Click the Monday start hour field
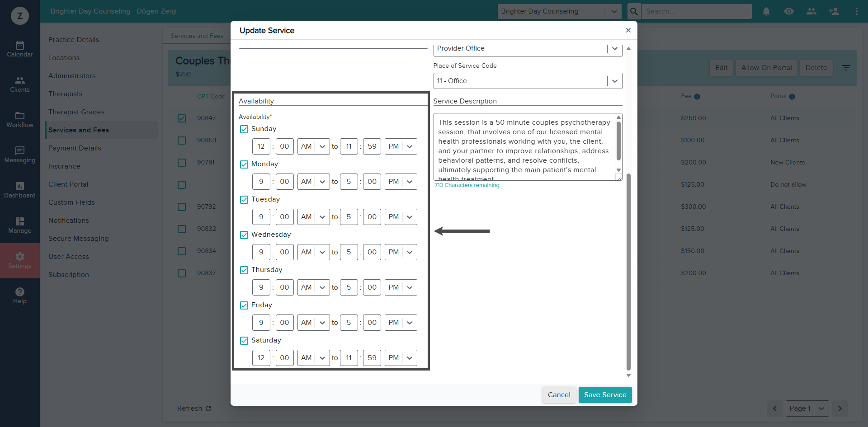The height and width of the screenshot is (427, 868). (x=261, y=182)
